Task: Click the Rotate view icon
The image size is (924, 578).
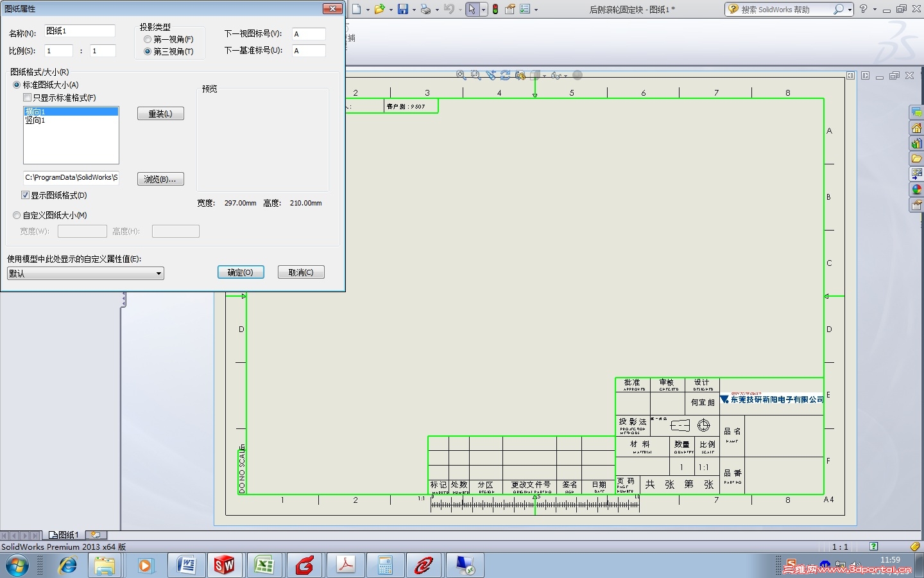Action: pyautogui.click(x=506, y=75)
